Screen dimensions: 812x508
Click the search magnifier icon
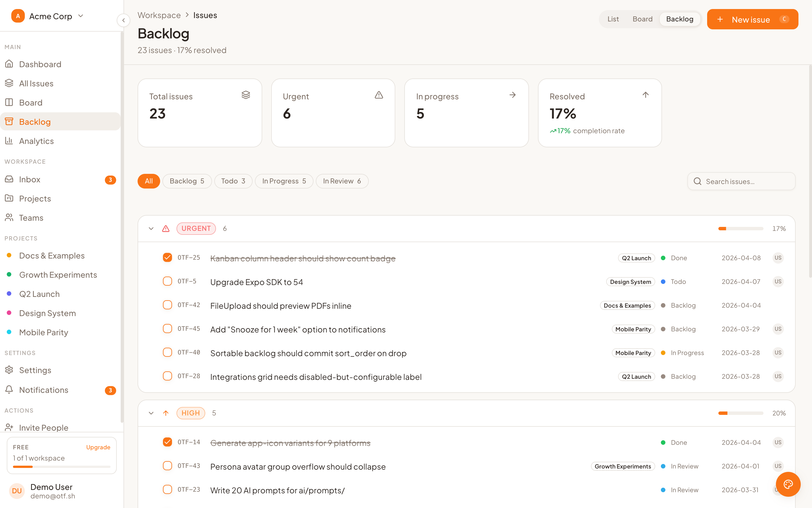click(x=698, y=181)
